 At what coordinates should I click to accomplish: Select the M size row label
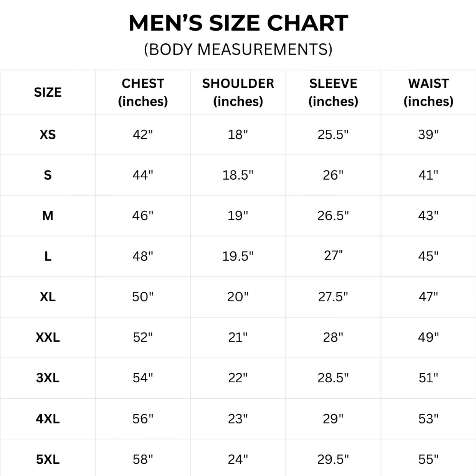point(48,216)
